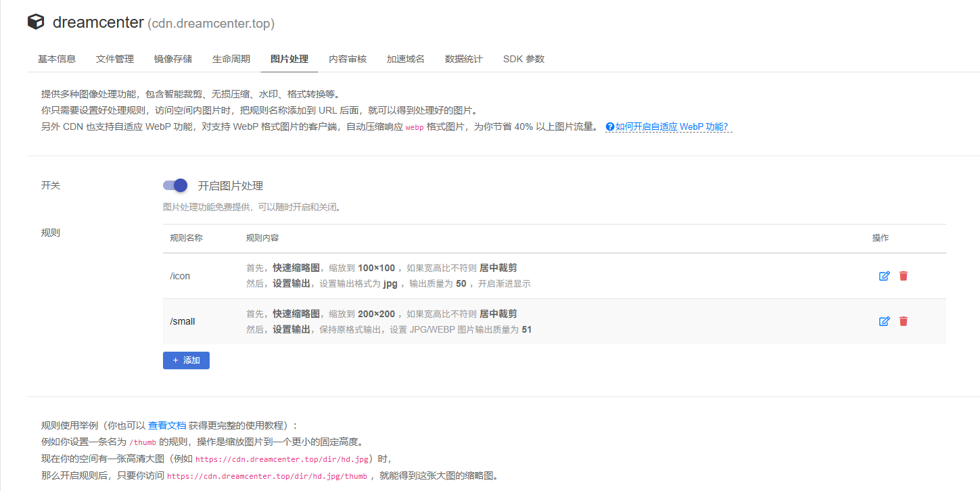Viewport: 980px width, 491px height.
Task: Click the /small rule name row
Action: 183,321
